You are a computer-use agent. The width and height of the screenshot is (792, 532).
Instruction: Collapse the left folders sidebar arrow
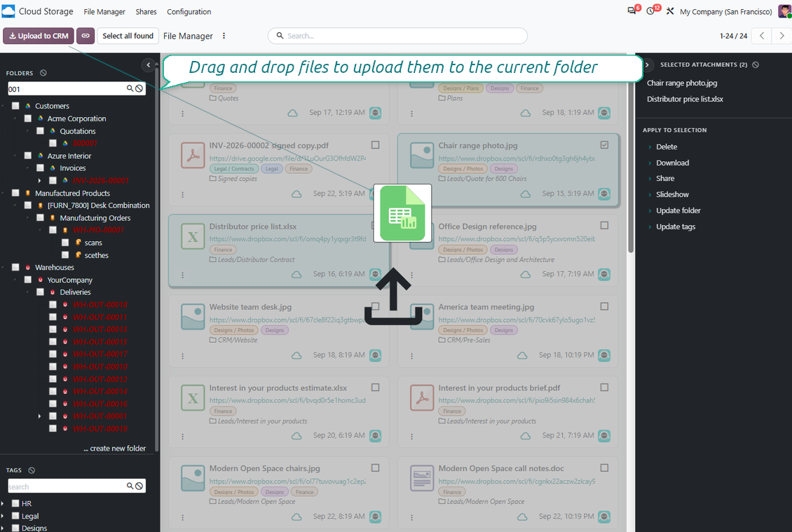point(148,64)
